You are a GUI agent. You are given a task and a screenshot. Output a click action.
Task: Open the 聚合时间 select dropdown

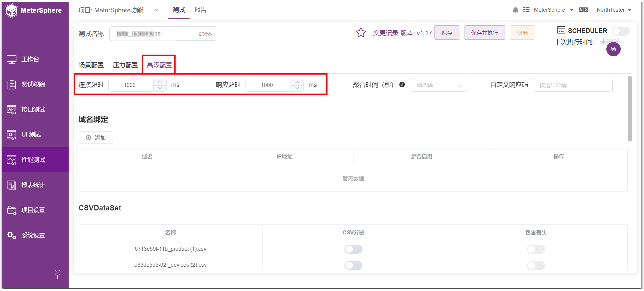[x=439, y=85]
